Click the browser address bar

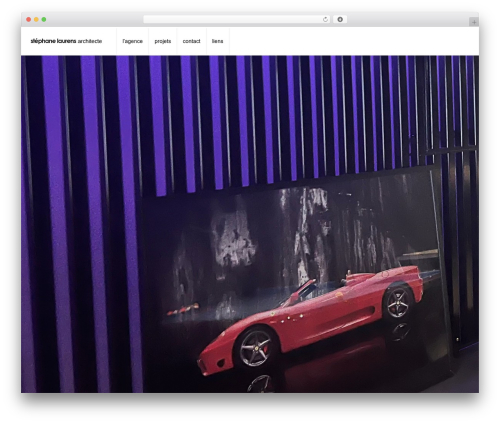pos(236,20)
